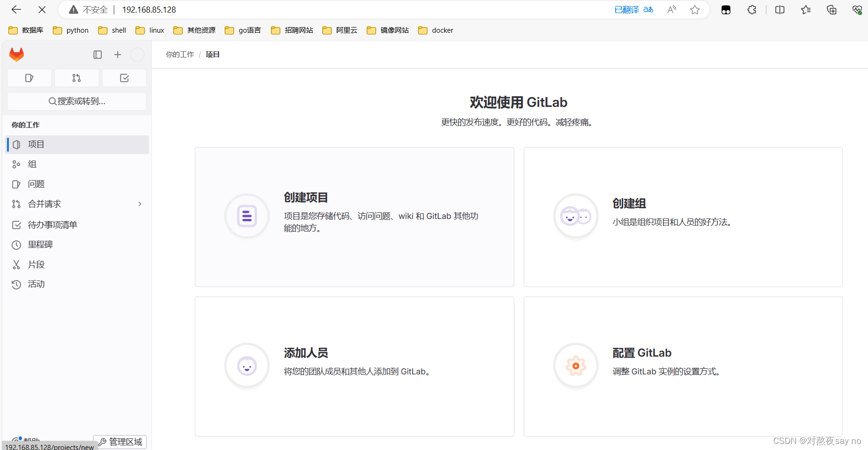
Task: Open merge requests shortcut button
Action: (77, 78)
